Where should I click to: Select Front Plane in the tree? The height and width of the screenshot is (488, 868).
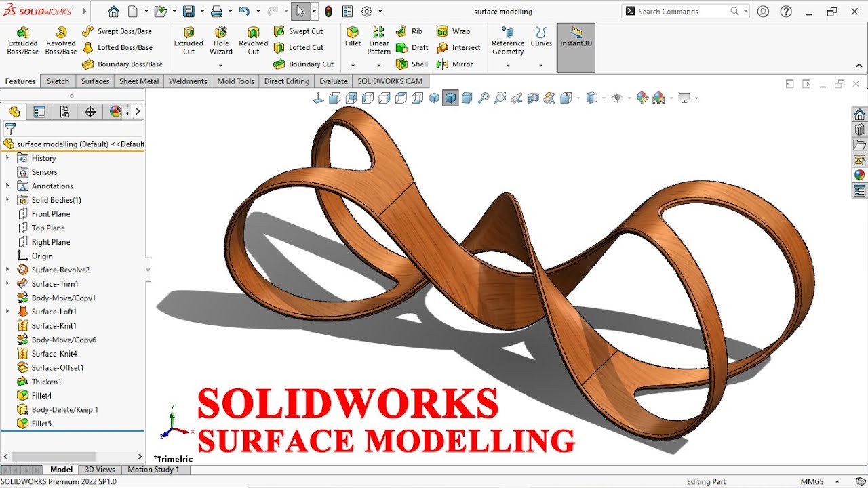click(43, 214)
